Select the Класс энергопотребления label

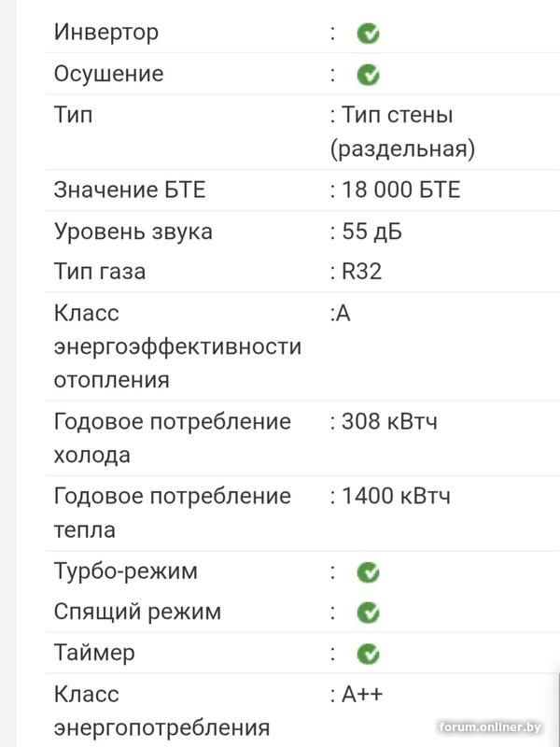[x=161, y=711]
